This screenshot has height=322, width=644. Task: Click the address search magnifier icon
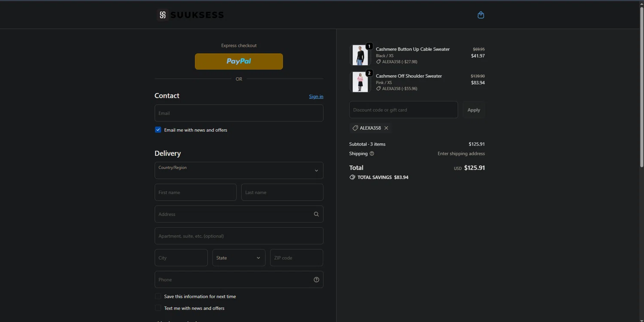(316, 214)
